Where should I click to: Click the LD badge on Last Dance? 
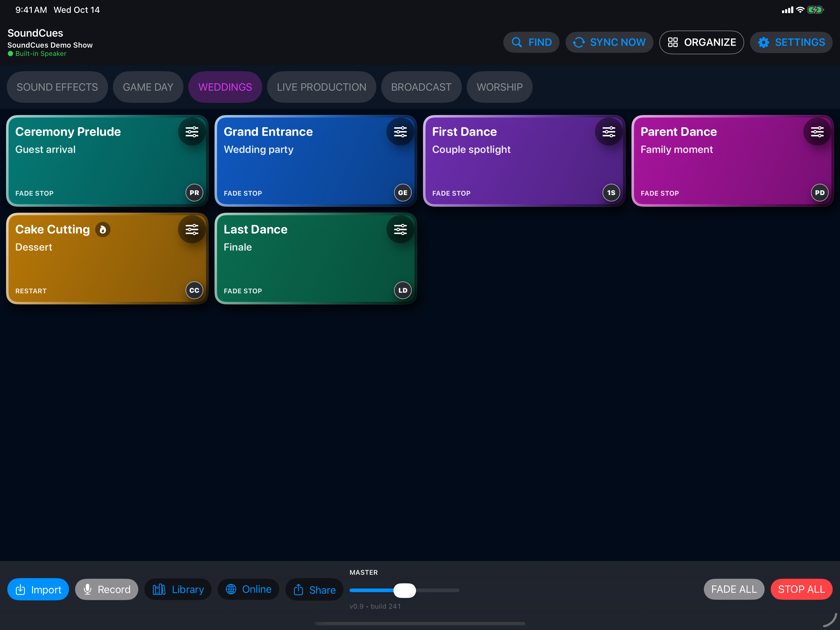tap(403, 290)
